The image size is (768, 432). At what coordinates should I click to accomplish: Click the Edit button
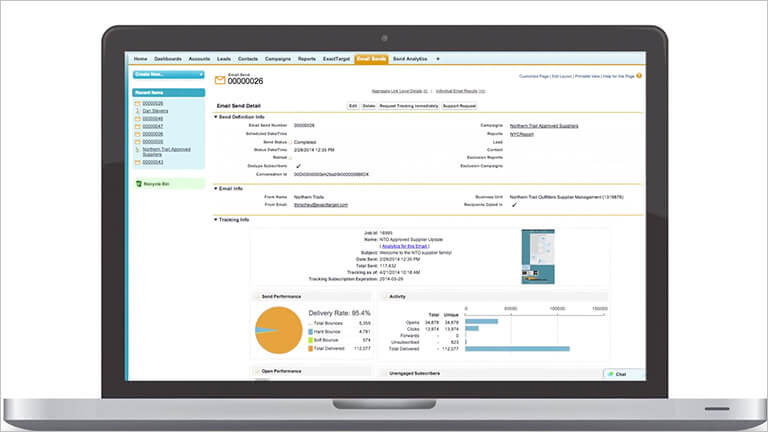tap(353, 106)
